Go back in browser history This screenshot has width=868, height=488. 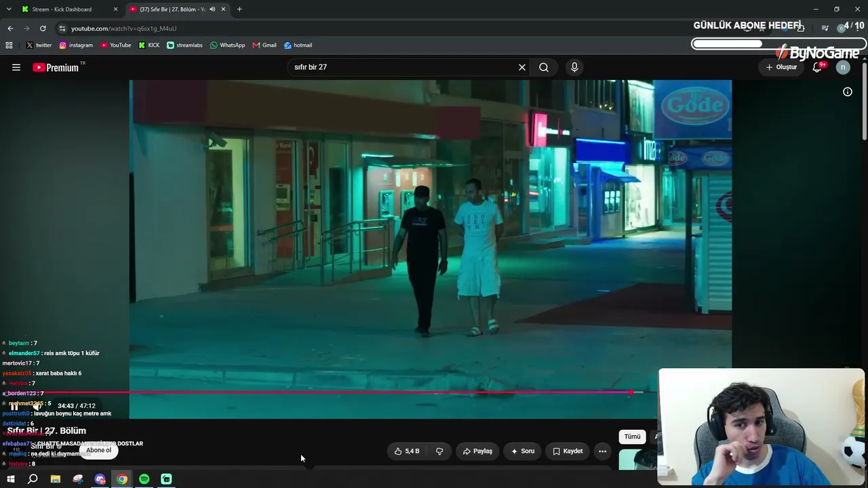[10, 28]
